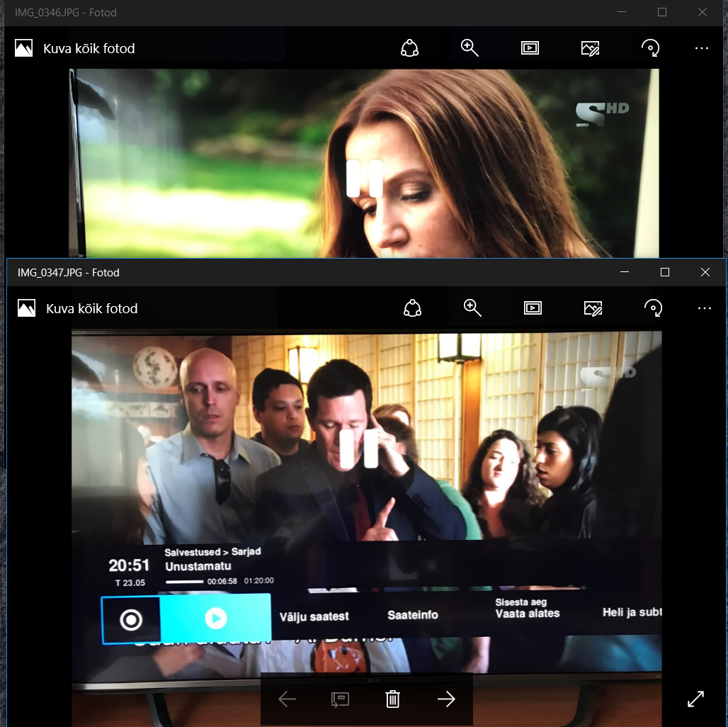Rotate the photo in IMG_0346 window
This screenshot has width=728, height=727.
point(651,48)
